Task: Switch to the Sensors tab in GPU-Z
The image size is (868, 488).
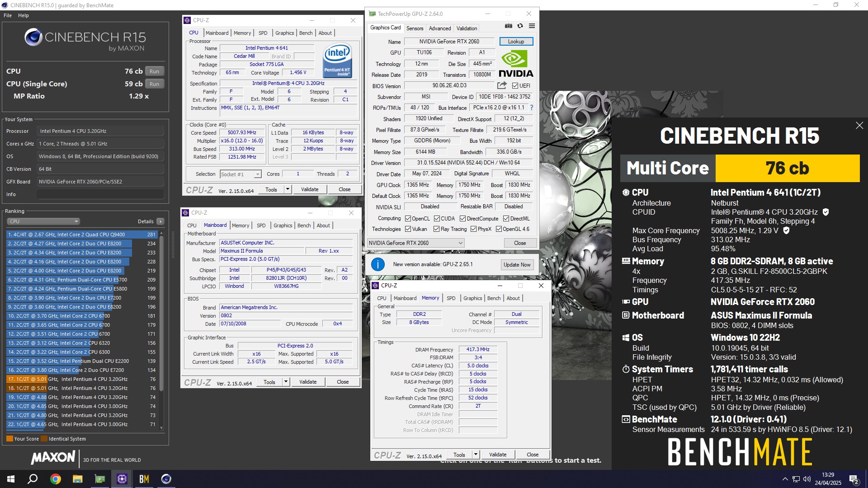Action: click(415, 28)
